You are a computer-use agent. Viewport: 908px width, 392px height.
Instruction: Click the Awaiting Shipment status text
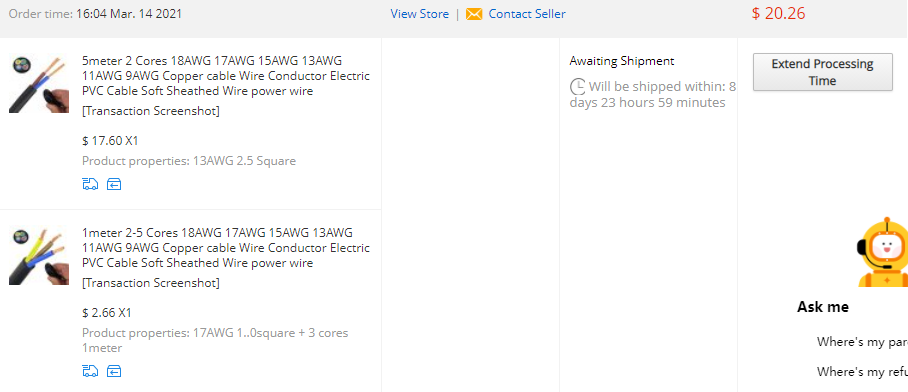[622, 61]
